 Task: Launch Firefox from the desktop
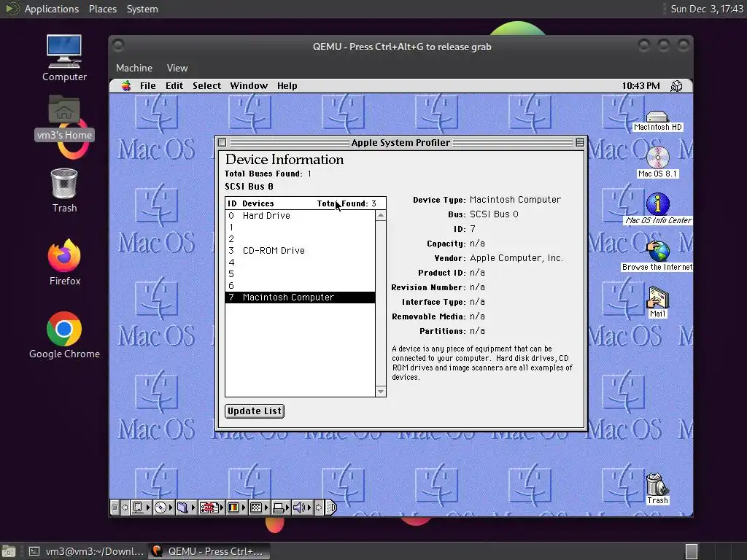pos(64,262)
